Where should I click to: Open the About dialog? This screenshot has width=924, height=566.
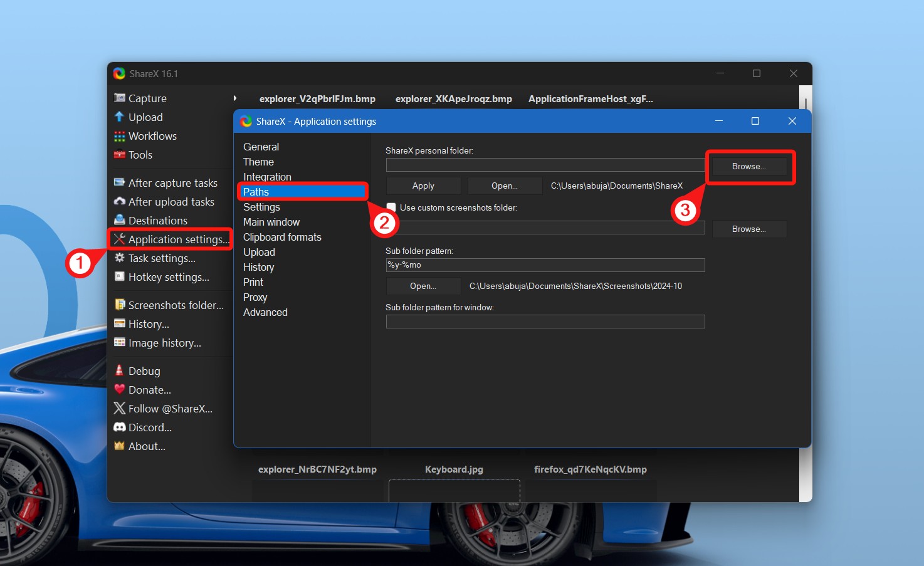pos(145,446)
